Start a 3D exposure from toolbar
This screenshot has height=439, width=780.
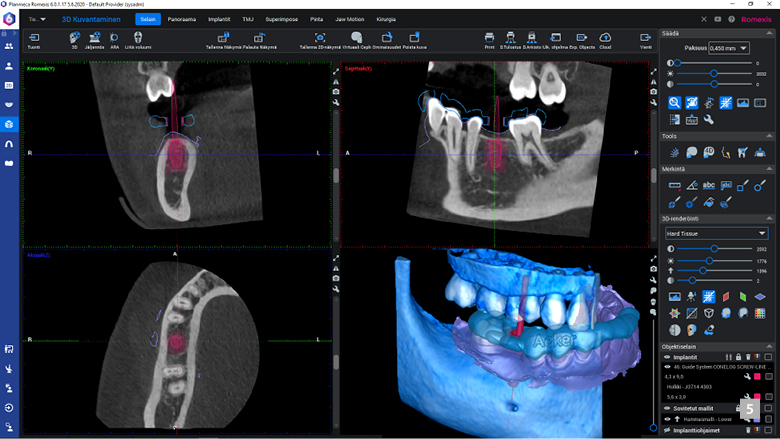75,38
